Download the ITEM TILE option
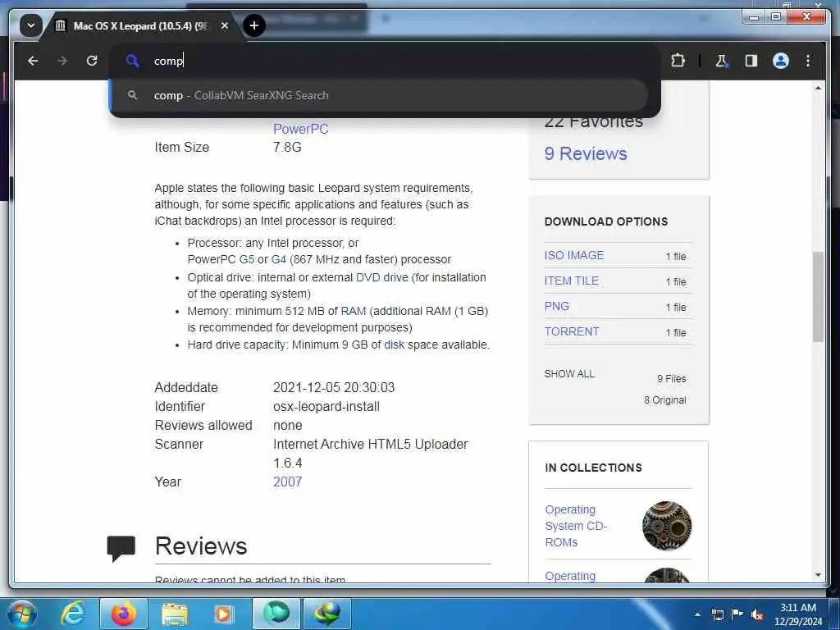Image resolution: width=840 pixels, height=630 pixels. pyautogui.click(x=571, y=281)
